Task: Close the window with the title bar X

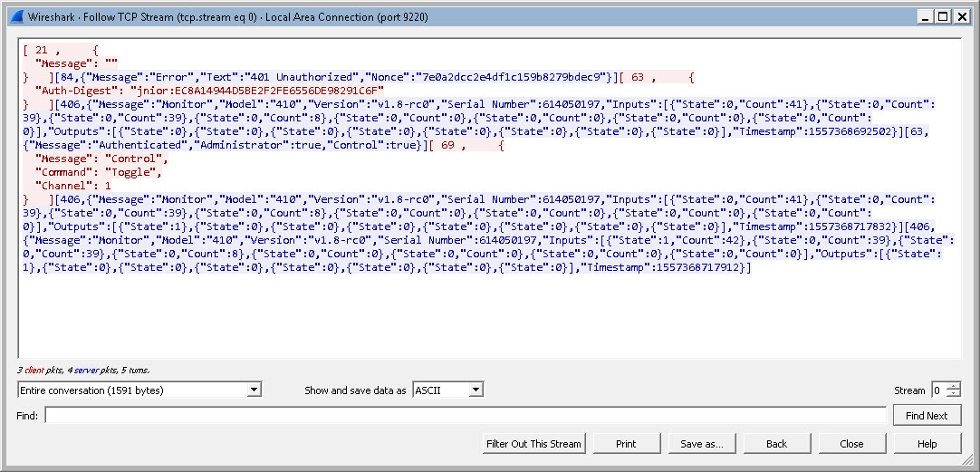Action: [961, 17]
